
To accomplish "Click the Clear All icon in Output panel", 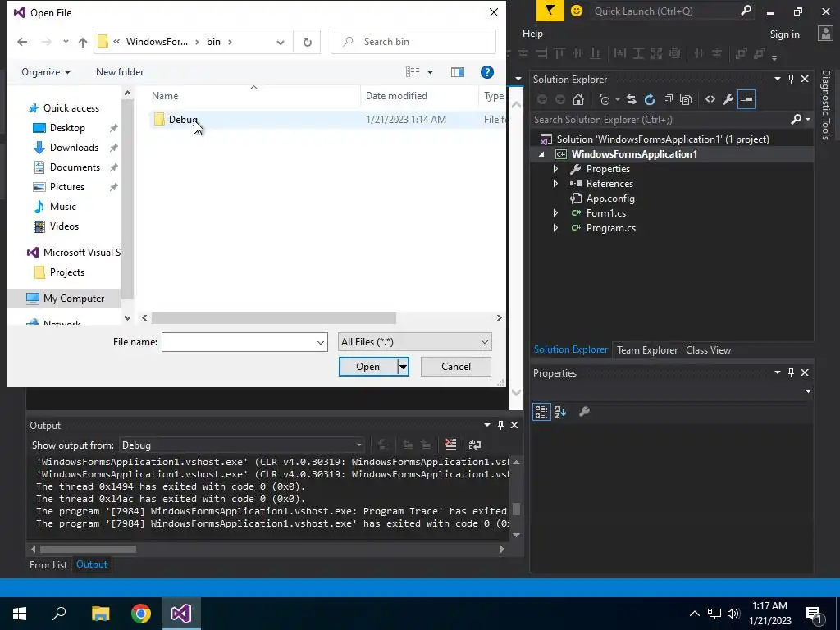I will [451, 445].
